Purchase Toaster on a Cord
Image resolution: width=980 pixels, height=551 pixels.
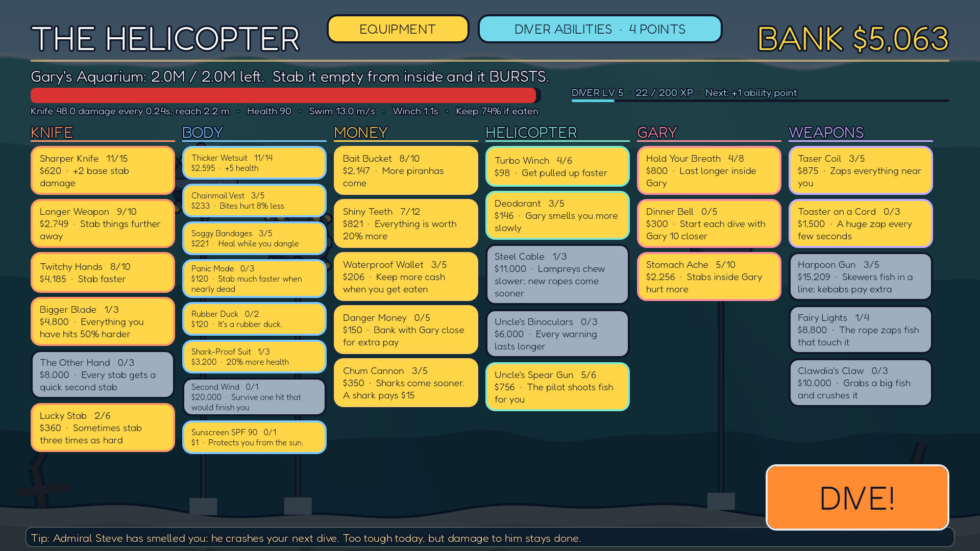tap(861, 223)
